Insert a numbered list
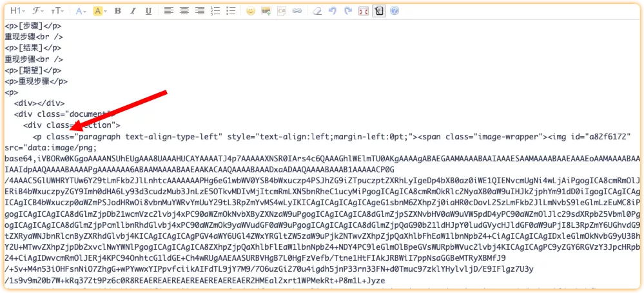This screenshot has width=644, height=293. click(215, 11)
